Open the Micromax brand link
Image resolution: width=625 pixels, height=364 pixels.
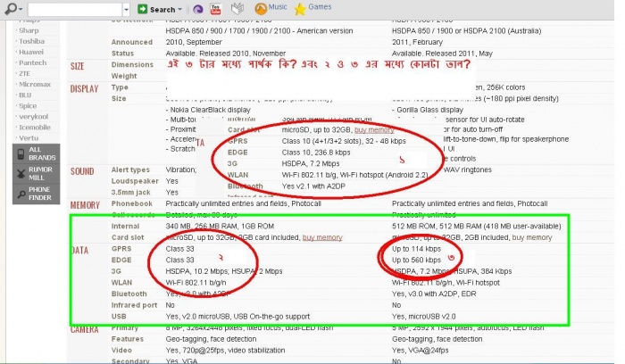point(35,85)
